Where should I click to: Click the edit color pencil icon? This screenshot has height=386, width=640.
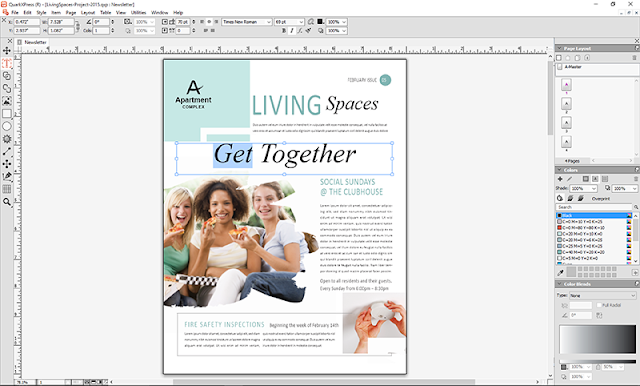click(569, 179)
